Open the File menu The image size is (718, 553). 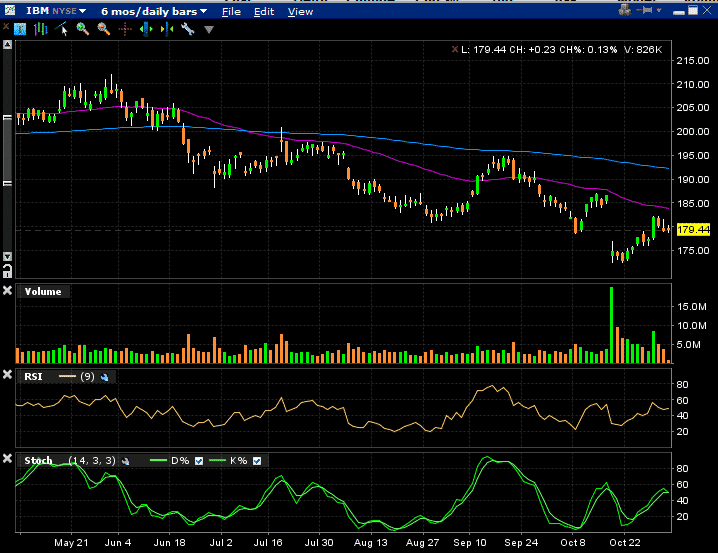(x=231, y=11)
